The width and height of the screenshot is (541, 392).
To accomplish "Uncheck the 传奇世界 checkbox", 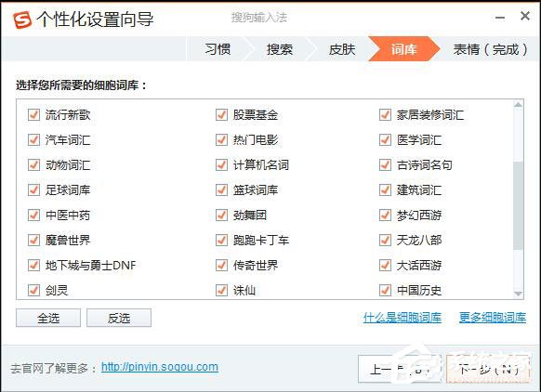I will coord(221,265).
